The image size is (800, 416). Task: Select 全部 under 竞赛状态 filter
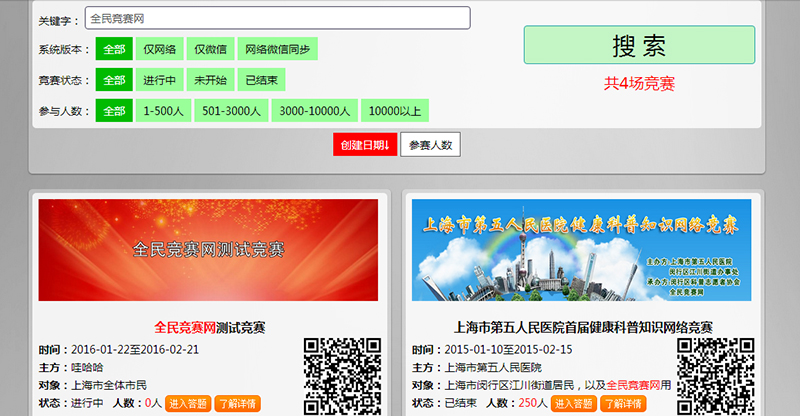tap(114, 80)
